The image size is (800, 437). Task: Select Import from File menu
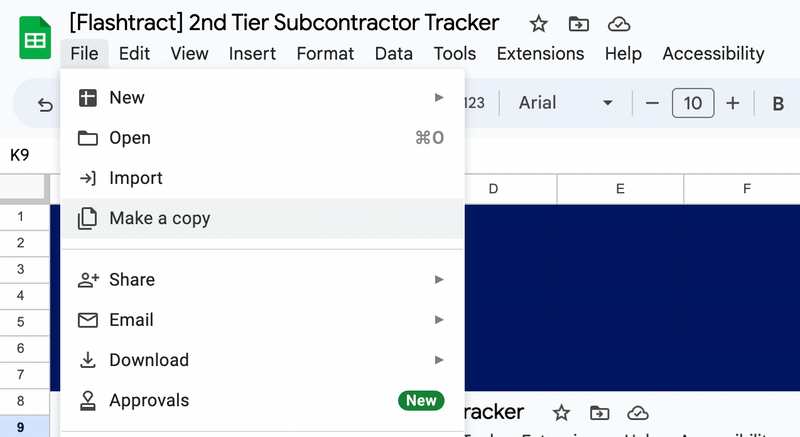click(x=135, y=178)
